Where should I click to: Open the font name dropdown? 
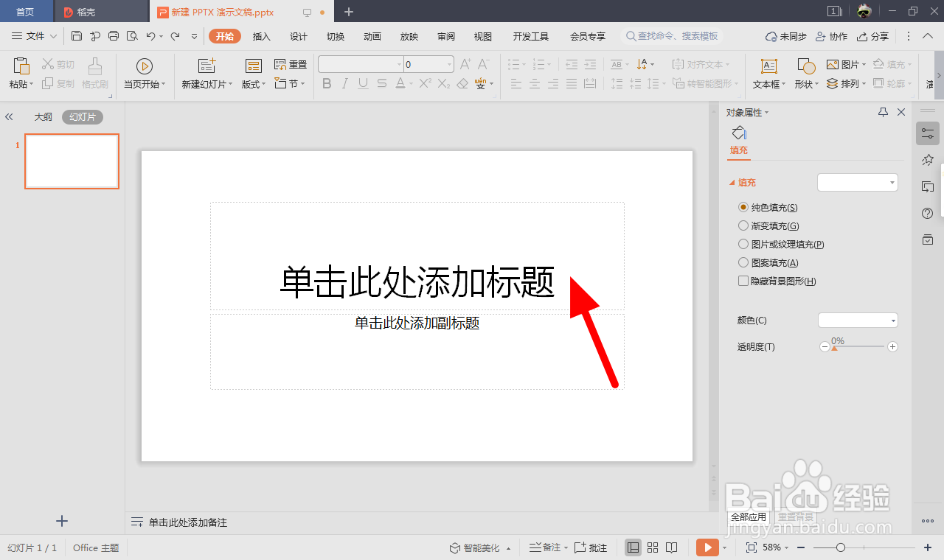coord(400,65)
